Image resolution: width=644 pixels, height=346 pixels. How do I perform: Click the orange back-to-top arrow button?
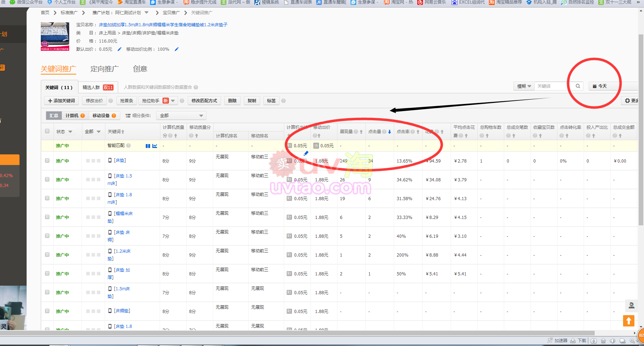point(628,321)
